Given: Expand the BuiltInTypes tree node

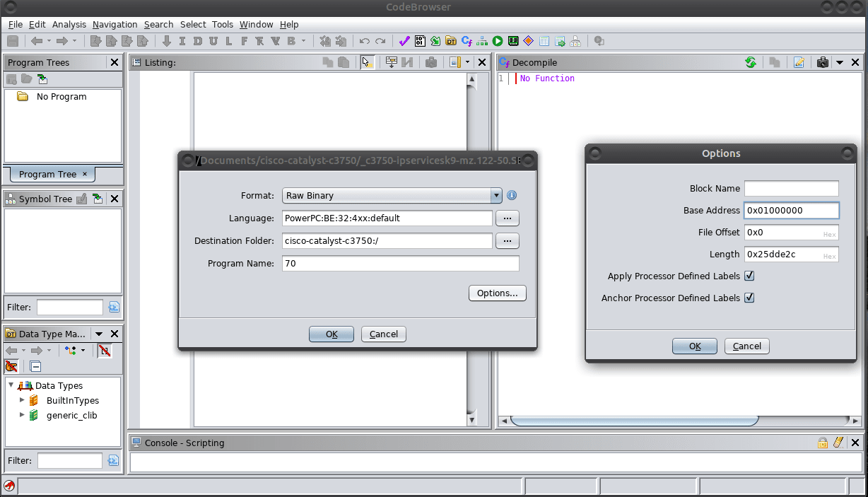Looking at the screenshot, I should tap(22, 400).
